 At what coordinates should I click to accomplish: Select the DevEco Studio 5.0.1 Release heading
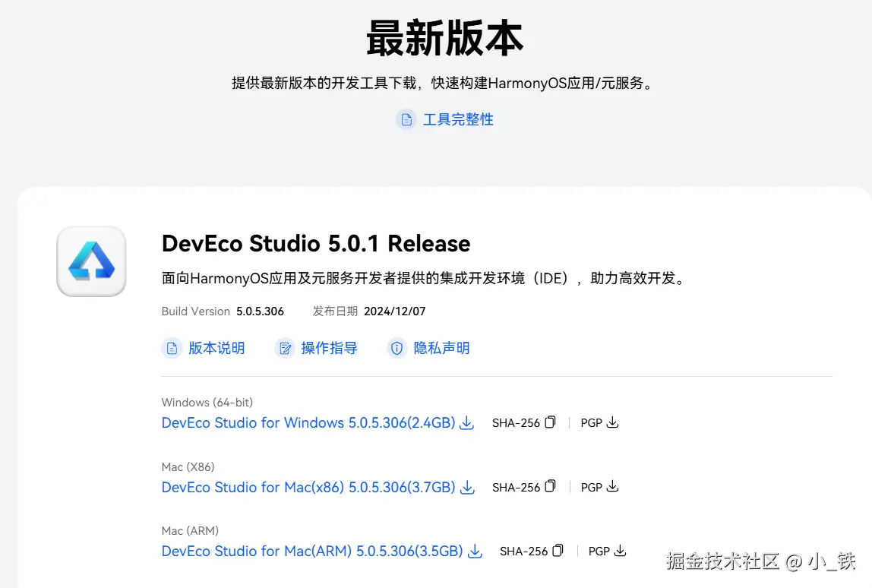click(x=316, y=244)
